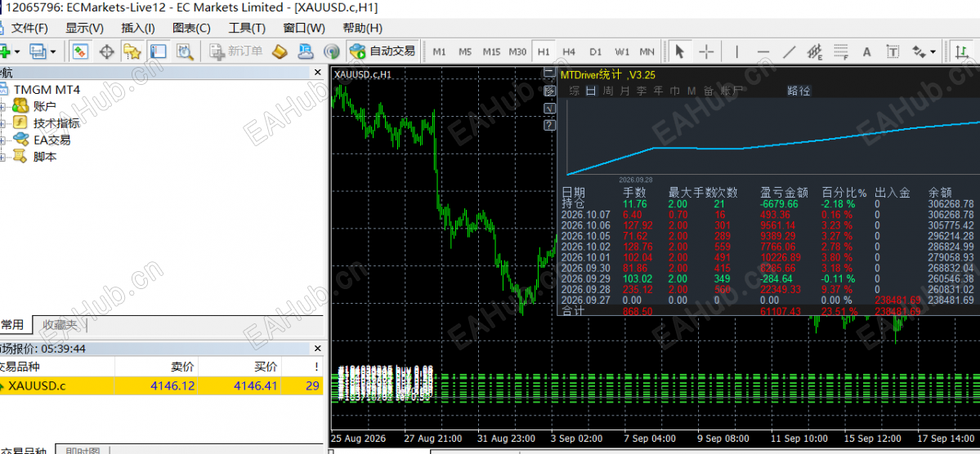Select the text label T tool

[893, 51]
